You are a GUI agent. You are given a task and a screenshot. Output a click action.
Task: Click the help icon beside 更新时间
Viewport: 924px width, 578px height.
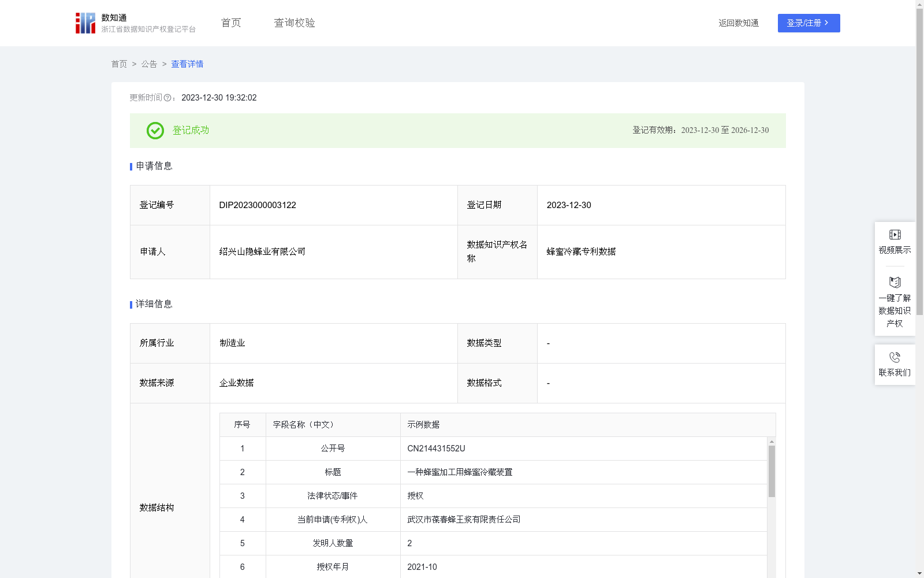(x=167, y=98)
